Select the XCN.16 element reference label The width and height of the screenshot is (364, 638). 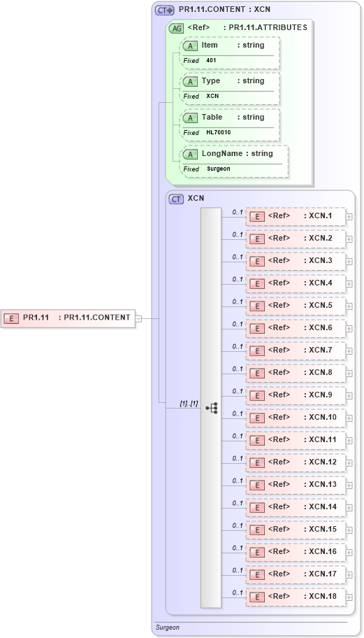click(x=303, y=551)
